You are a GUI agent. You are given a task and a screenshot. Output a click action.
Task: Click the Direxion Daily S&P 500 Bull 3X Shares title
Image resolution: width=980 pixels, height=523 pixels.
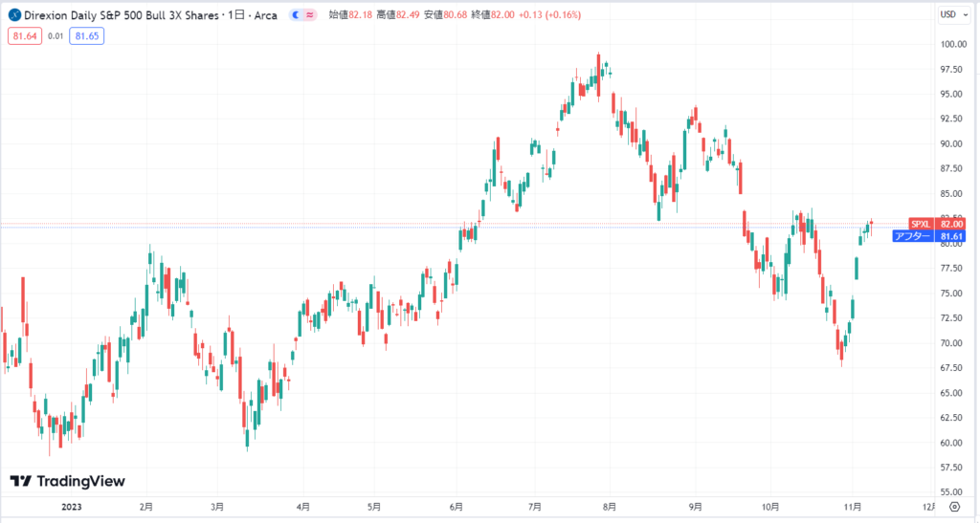(122, 15)
